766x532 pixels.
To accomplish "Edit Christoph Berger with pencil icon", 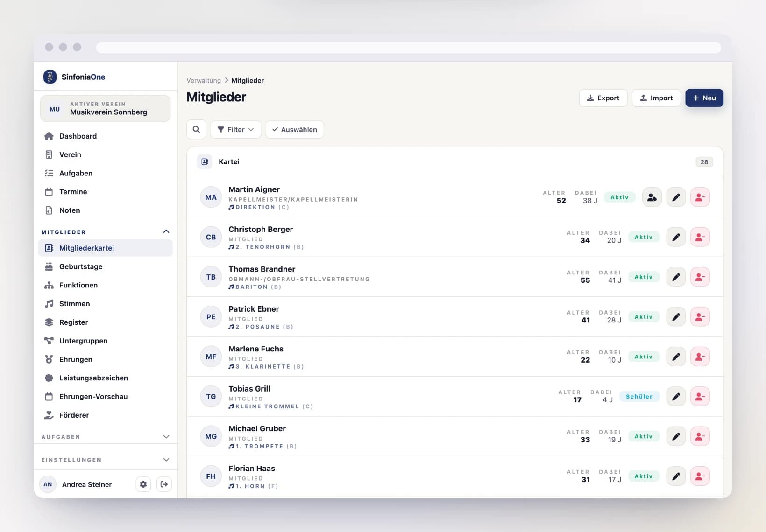I will coord(676,237).
